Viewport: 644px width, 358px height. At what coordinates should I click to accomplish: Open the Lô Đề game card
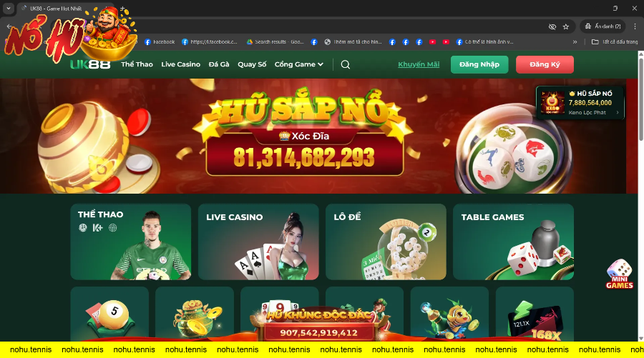coord(386,242)
